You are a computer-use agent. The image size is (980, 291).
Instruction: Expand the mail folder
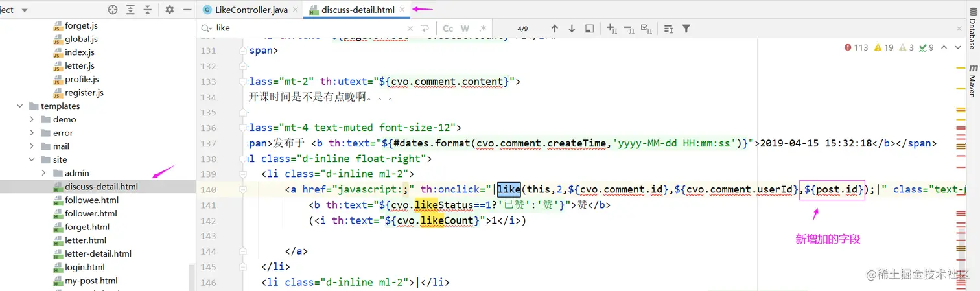click(x=32, y=146)
